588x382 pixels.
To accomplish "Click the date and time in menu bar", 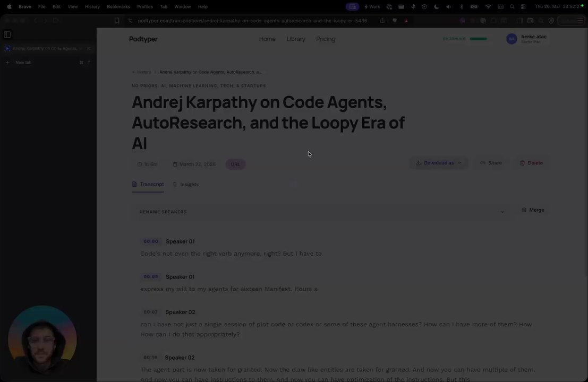I will tap(557, 7).
